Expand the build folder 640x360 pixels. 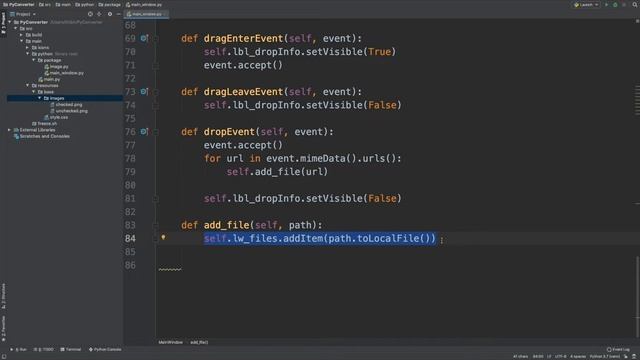tap(22, 35)
